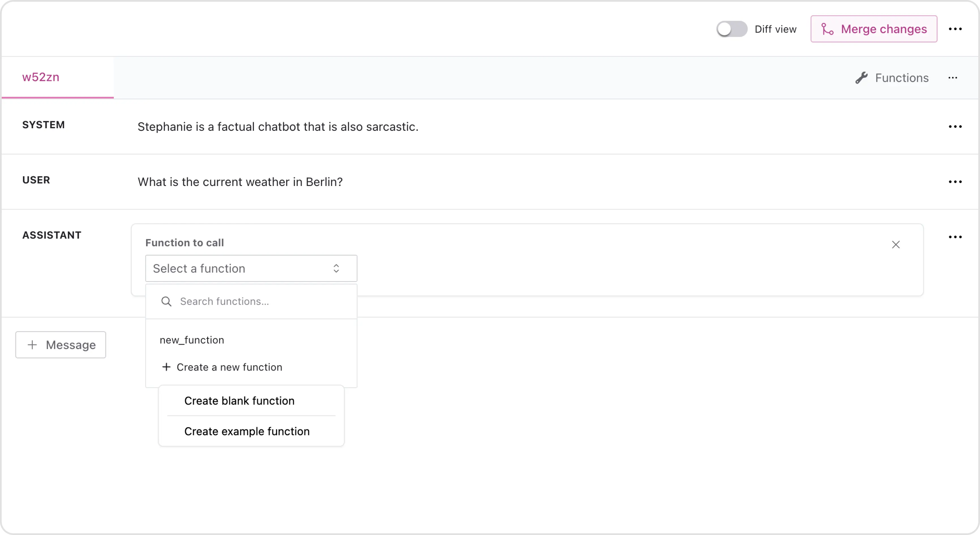Image resolution: width=980 pixels, height=535 pixels.
Task: Add a new message with + Message
Action: click(61, 345)
